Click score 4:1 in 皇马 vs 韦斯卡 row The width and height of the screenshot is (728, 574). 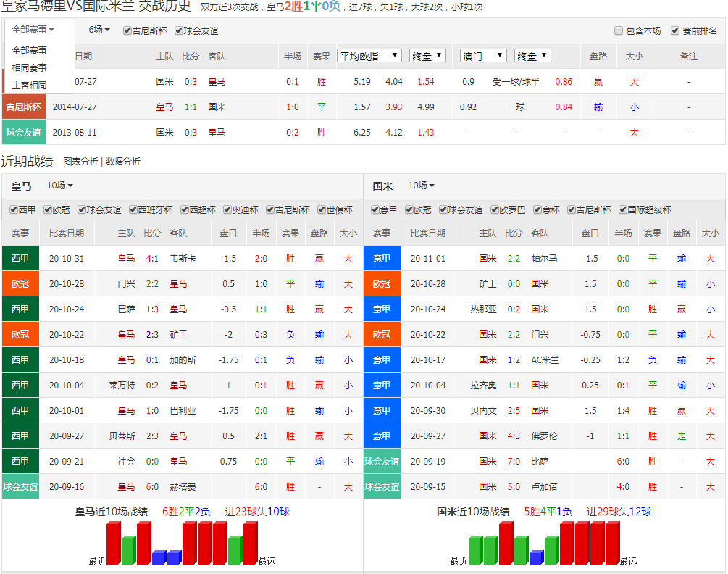[152, 258]
